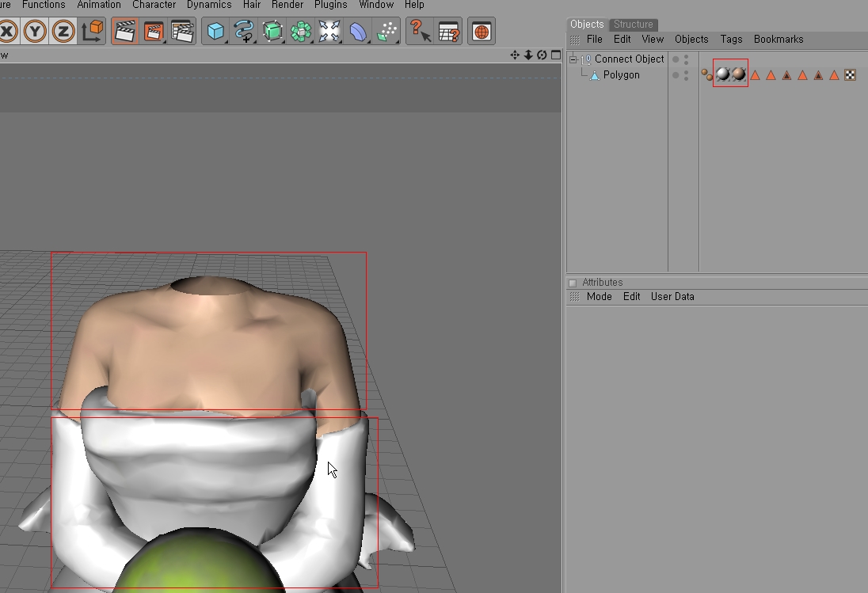Open the Tags menu in Objects panel
Image resolution: width=868 pixels, height=593 pixels.
click(731, 40)
